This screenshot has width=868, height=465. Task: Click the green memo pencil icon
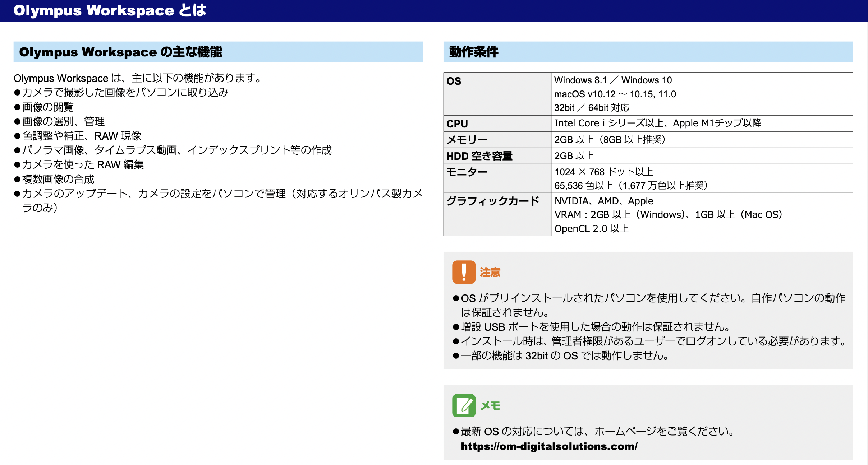pos(464,405)
